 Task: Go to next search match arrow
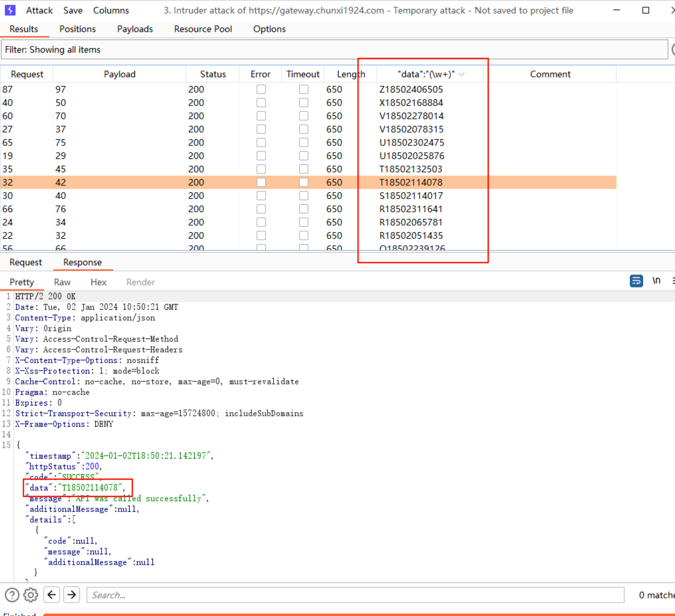72,595
